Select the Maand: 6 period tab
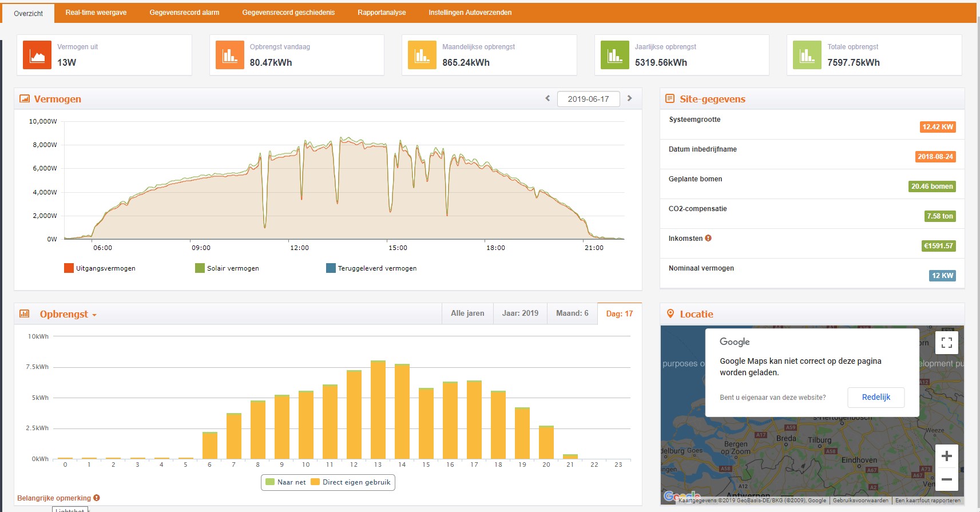This screenshot has width=980, height=512. pyautogui.click(x=572, y=313)
